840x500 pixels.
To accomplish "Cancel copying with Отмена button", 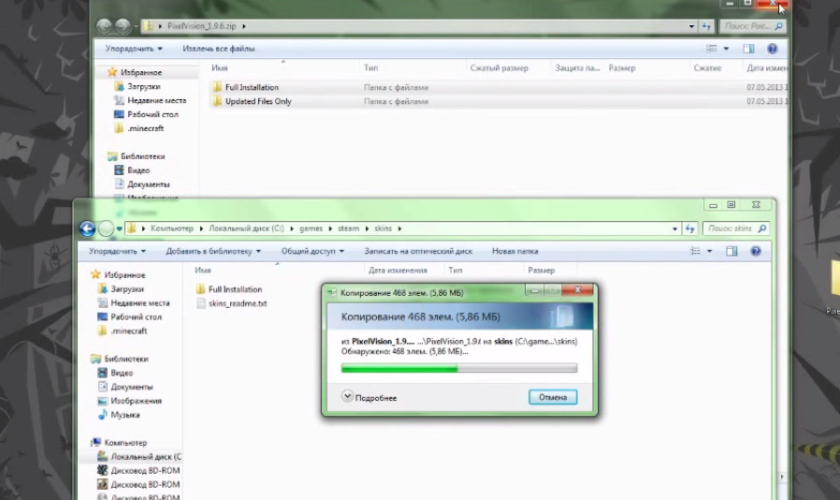I will coord(553,398).
